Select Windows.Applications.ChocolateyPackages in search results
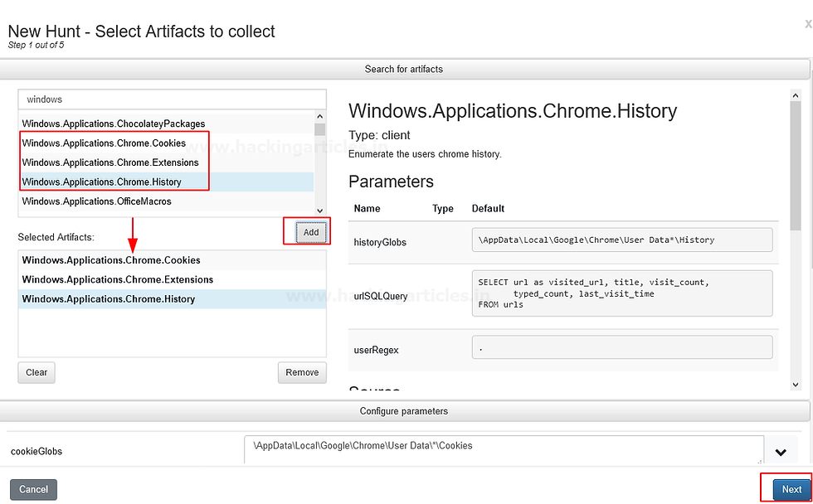 (x=166, y=124)
